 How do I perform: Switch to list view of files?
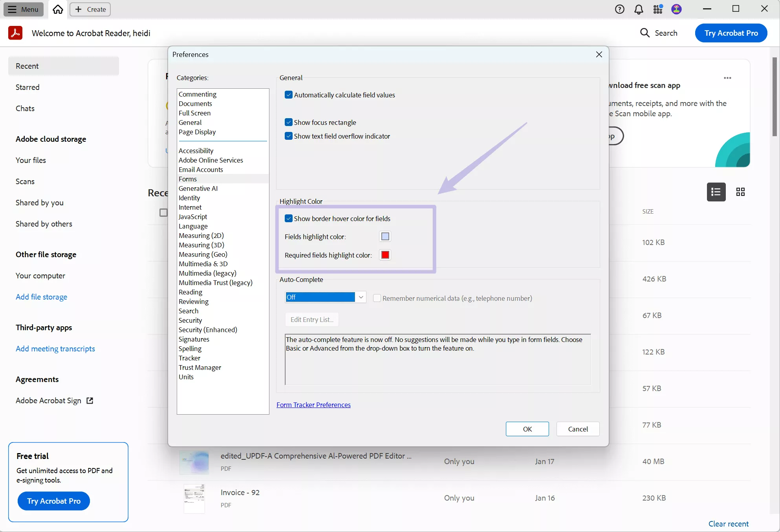(716, 192)
